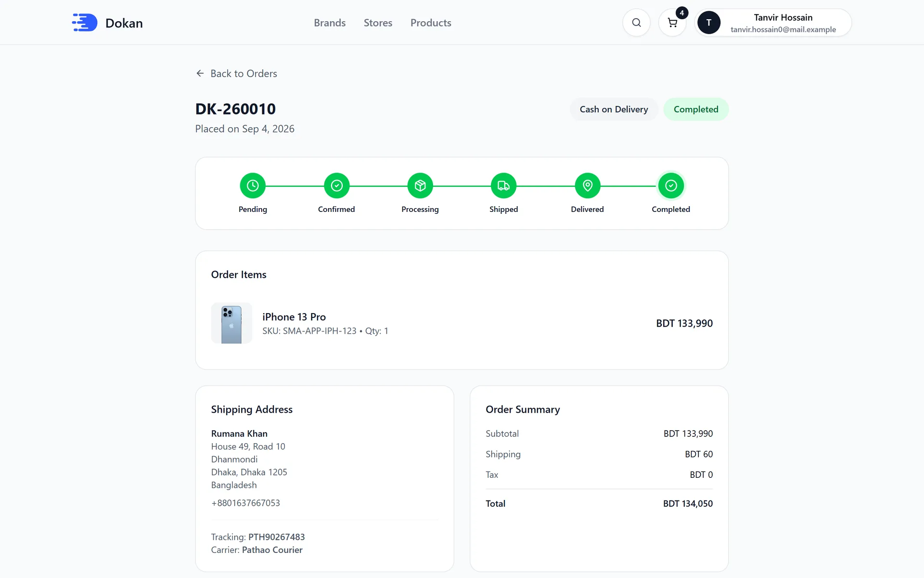924x578 pixels.
Task: Click the Shipping Address heading
Action: pyautogui.click(x=252, y=409)
